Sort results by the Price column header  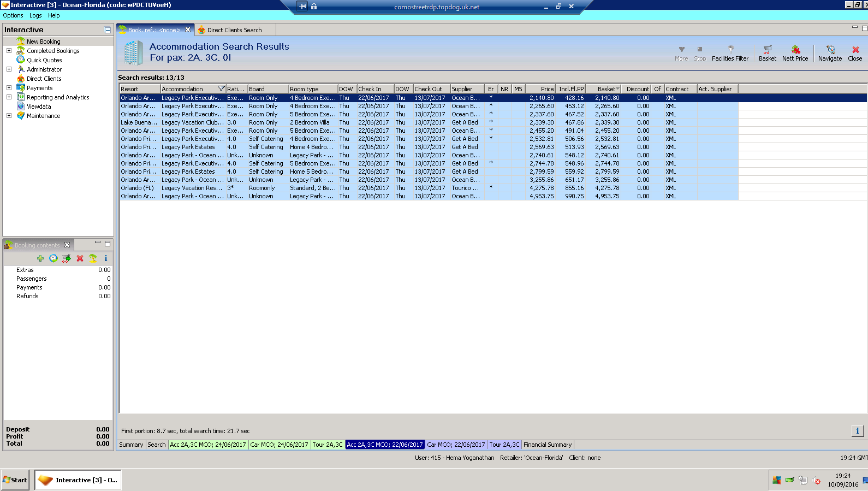[540, 89]
